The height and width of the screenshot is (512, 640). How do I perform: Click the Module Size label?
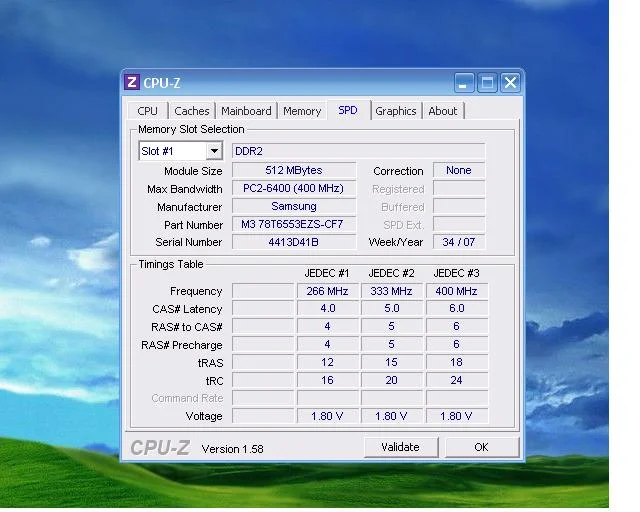pyautogui.click(x=193, y=171)
